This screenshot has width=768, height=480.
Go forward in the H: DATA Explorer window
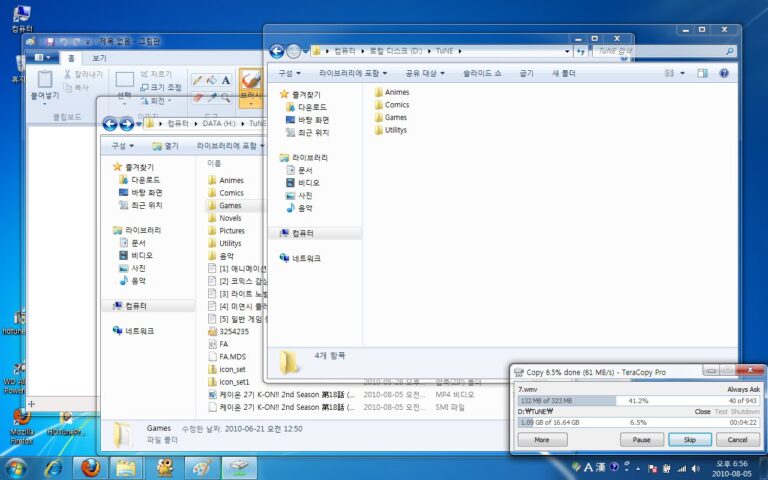126,124
